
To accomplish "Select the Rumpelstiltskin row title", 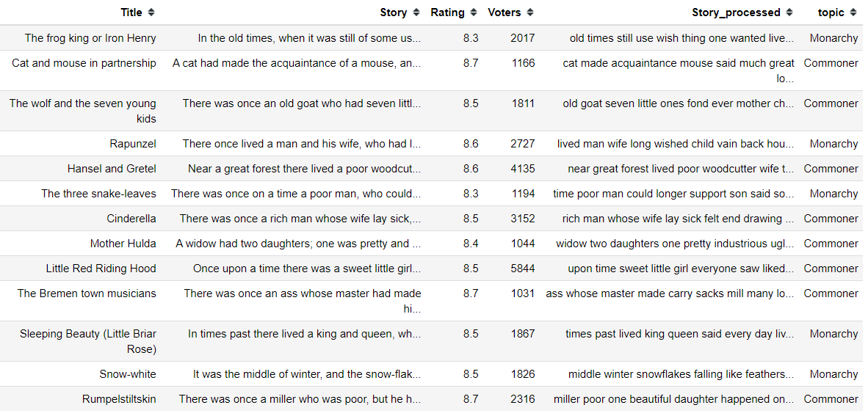I will 119,399.
